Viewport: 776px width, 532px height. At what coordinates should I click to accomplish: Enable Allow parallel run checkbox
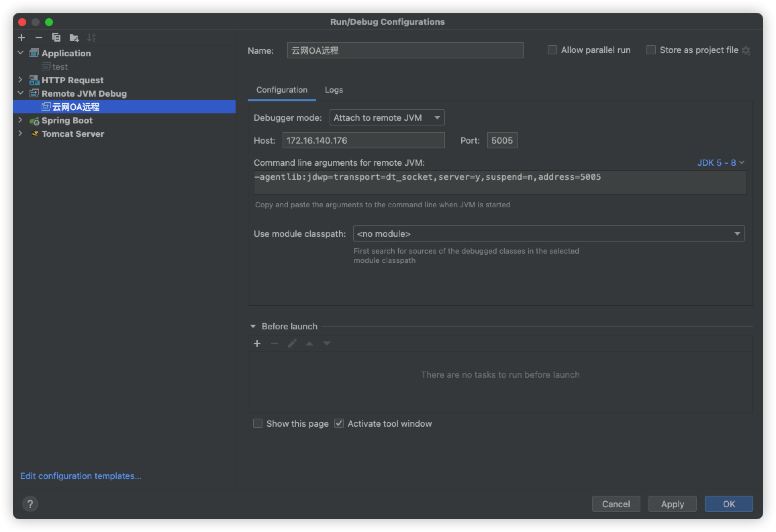pyautogui.click(x=552, y=50)
